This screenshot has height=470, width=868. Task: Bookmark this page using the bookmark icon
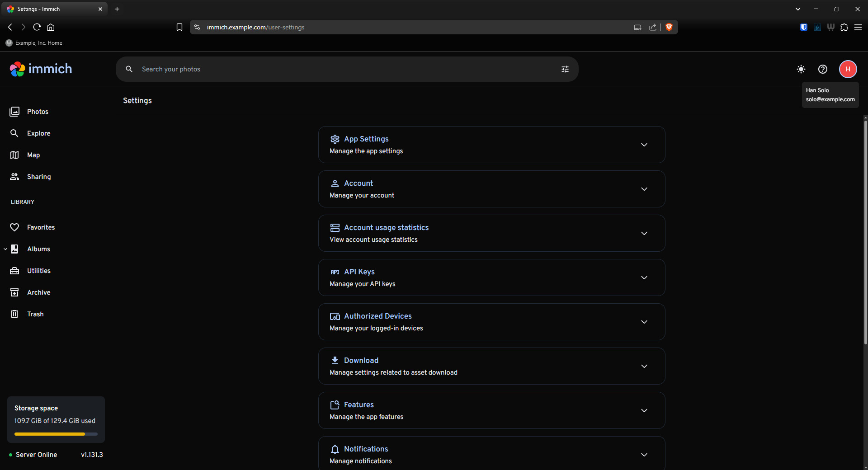pos(179,27)
